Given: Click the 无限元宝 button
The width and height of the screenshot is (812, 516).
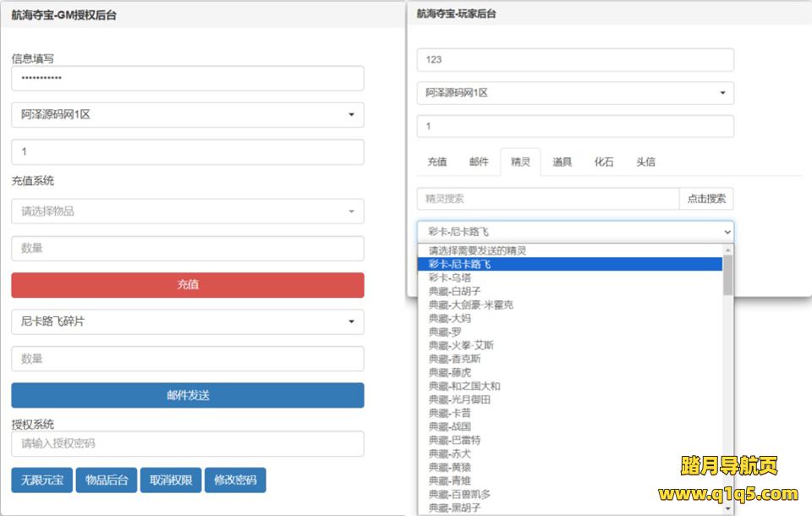Looking at the screenshot, I should click(x=41, y=480).
